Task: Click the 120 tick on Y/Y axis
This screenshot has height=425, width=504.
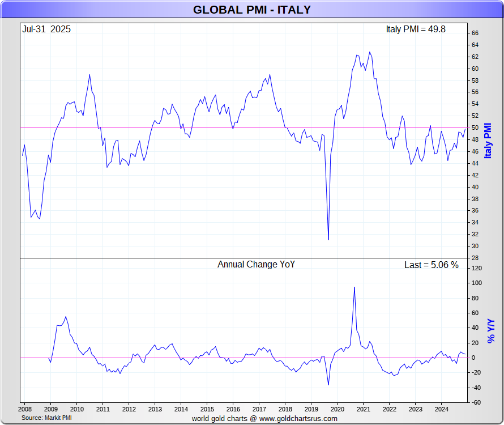Action: [x=477, y=269]
